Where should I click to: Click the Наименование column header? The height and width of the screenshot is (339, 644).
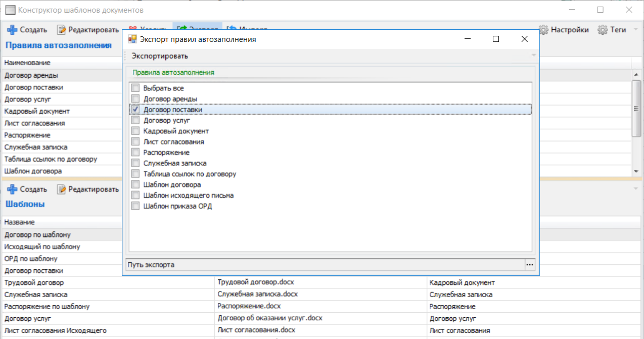[28, 63]
